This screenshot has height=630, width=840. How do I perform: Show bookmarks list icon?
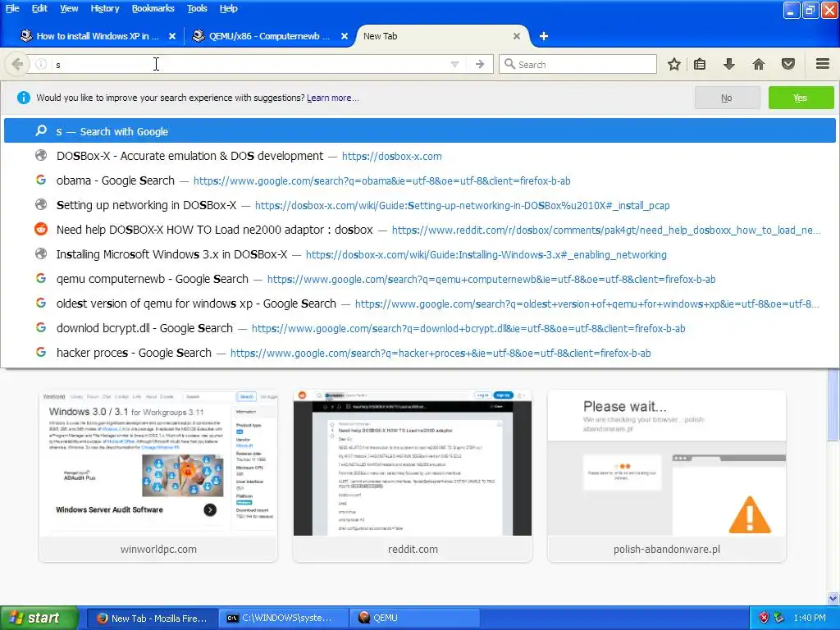point(700,64)
